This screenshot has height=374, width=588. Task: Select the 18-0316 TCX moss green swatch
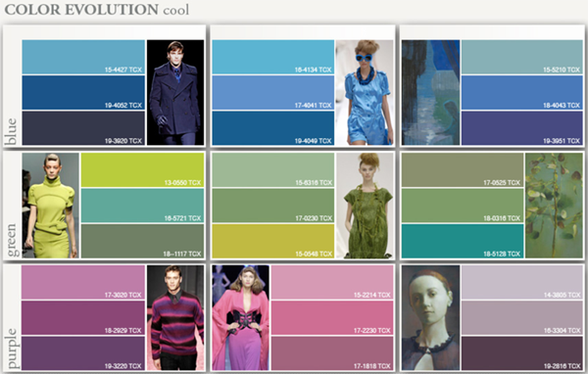463,206
